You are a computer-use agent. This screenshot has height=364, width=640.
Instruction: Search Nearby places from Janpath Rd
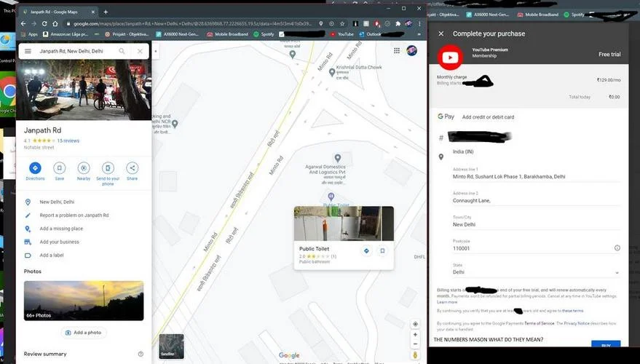[84, 171]
